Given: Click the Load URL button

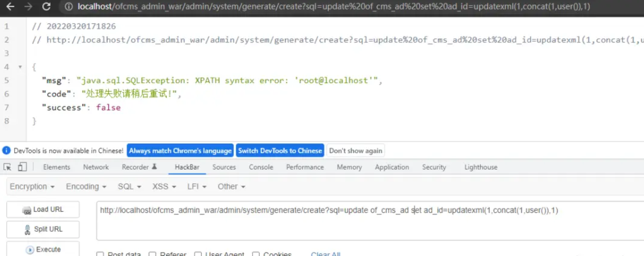Looking at the screenshot, I should 43,210.
